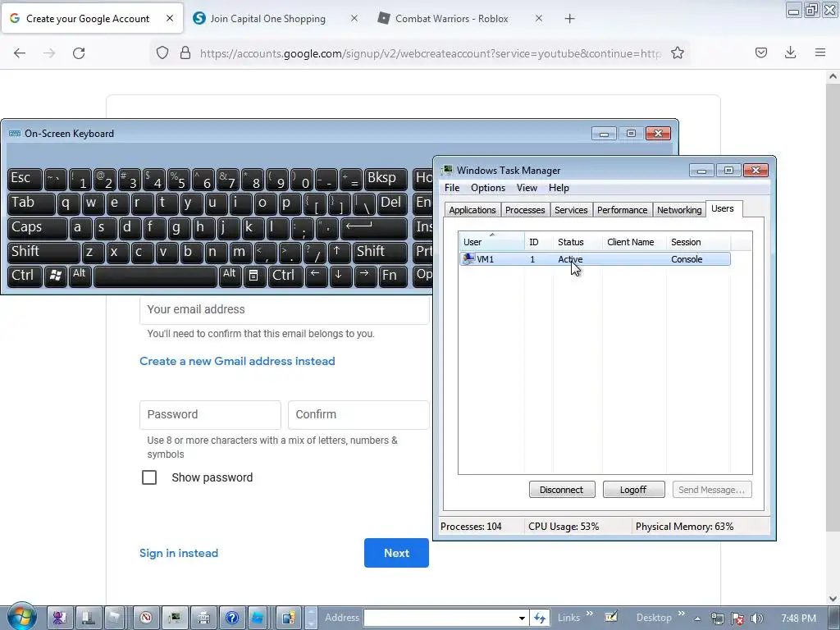The height and width of the screenshot is (630, 840).
Task: Click the down arrow key on keyboard
Action: 339,276
